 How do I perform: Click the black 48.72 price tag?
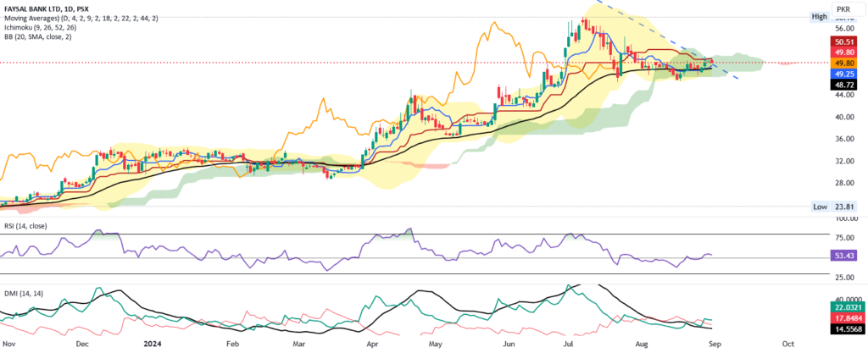tap(844, 85)
